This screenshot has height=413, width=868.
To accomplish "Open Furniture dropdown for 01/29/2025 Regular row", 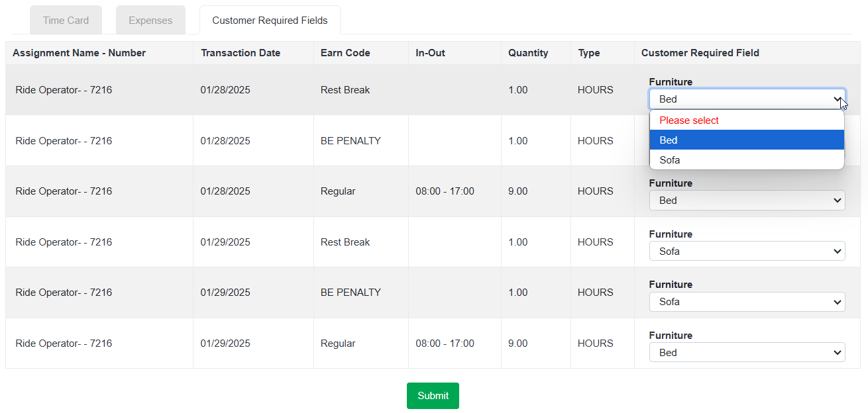I will tap(747, 353).
